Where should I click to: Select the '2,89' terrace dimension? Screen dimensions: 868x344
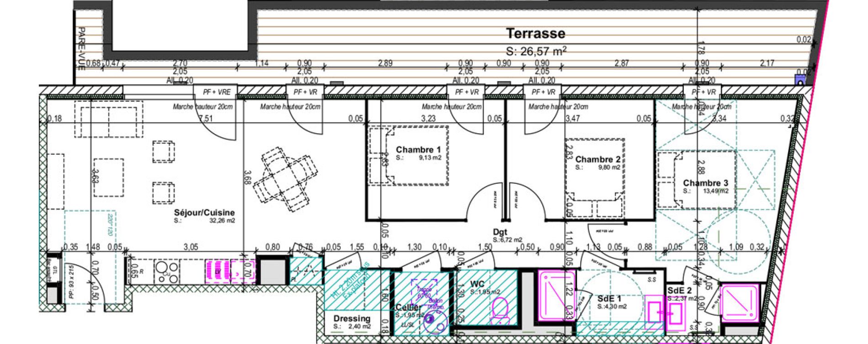coord(385,63)
